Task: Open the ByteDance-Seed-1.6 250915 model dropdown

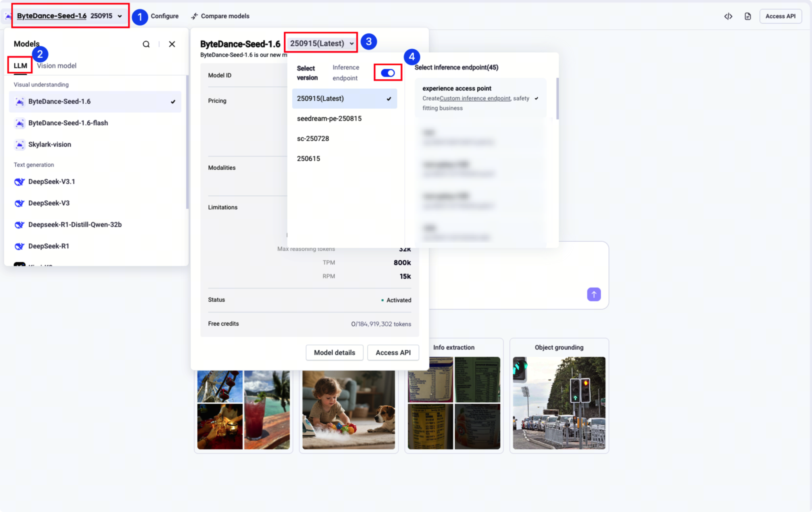Action: pos(70,16)
